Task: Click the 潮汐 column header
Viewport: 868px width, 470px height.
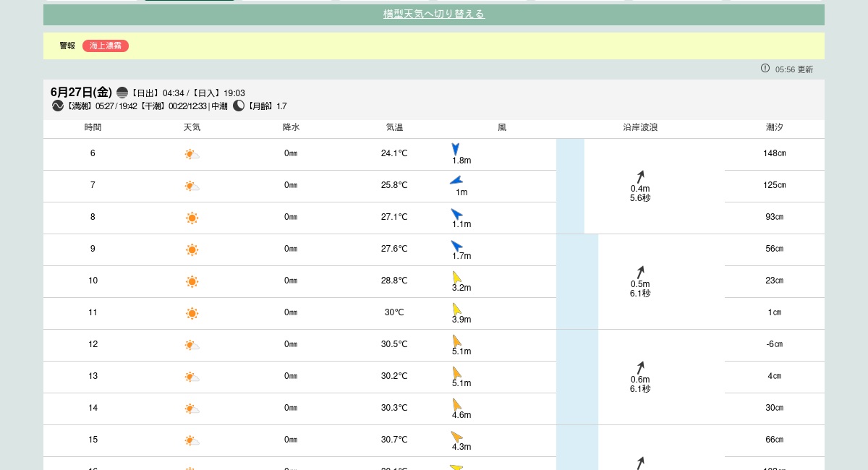Action: 774,127
